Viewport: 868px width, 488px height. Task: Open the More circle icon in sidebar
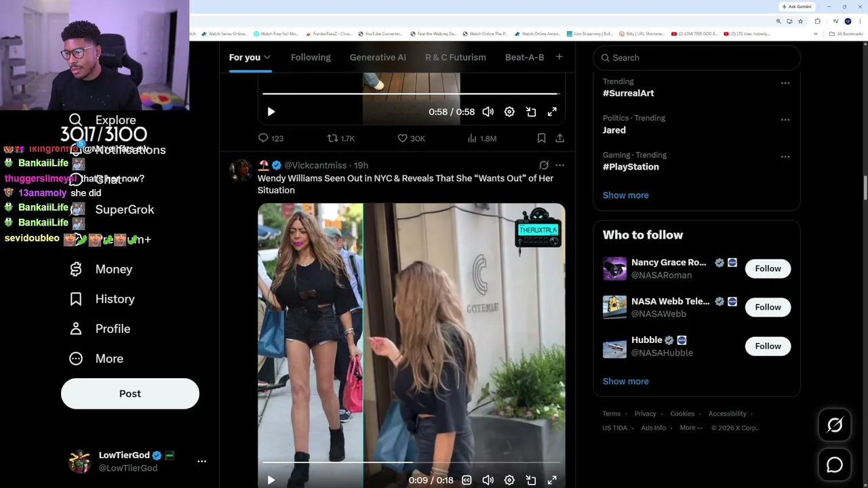point(75,359)
